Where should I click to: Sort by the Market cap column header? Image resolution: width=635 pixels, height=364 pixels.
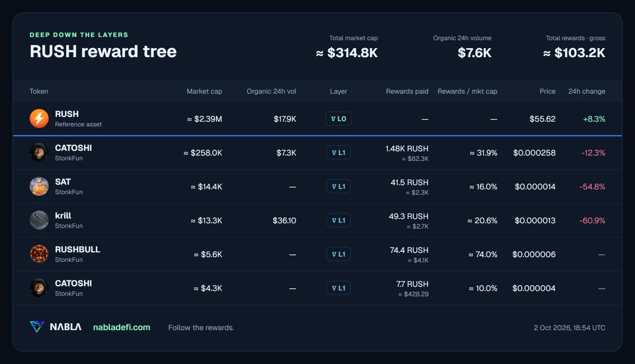click(x=204, y=91)
